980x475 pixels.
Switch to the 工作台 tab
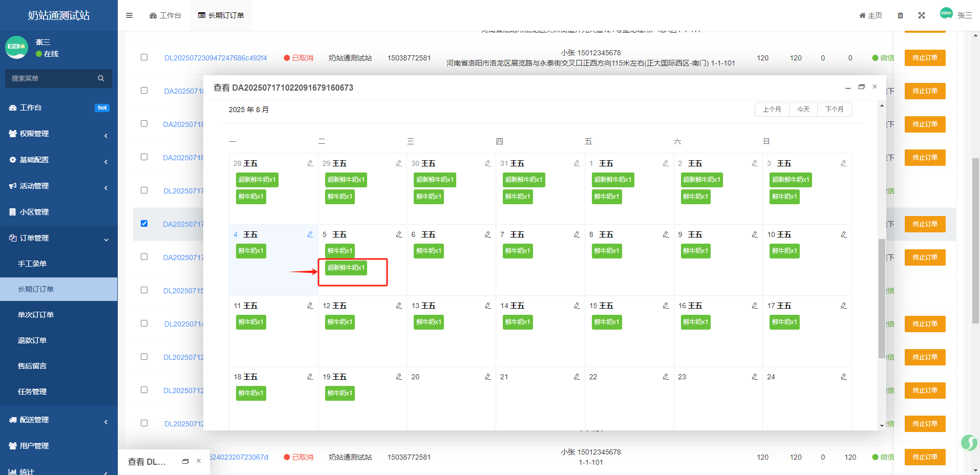pyautogui.click(x=165, y=15)
